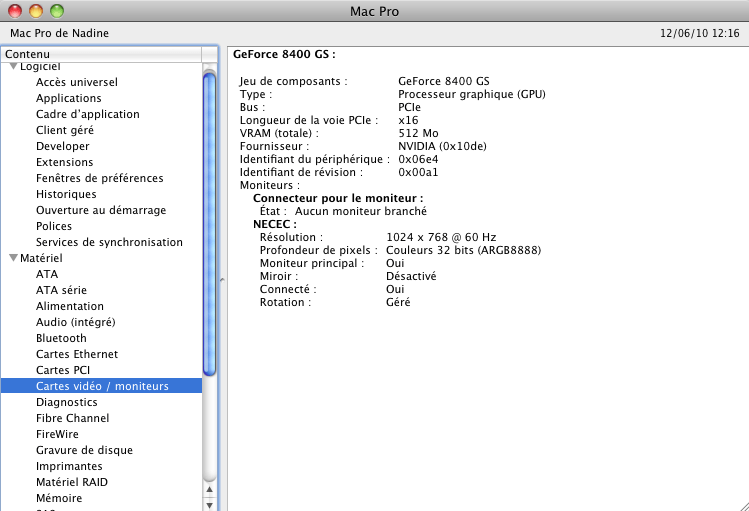Click the Processeur graphique (GPU) value

point(472,94)
